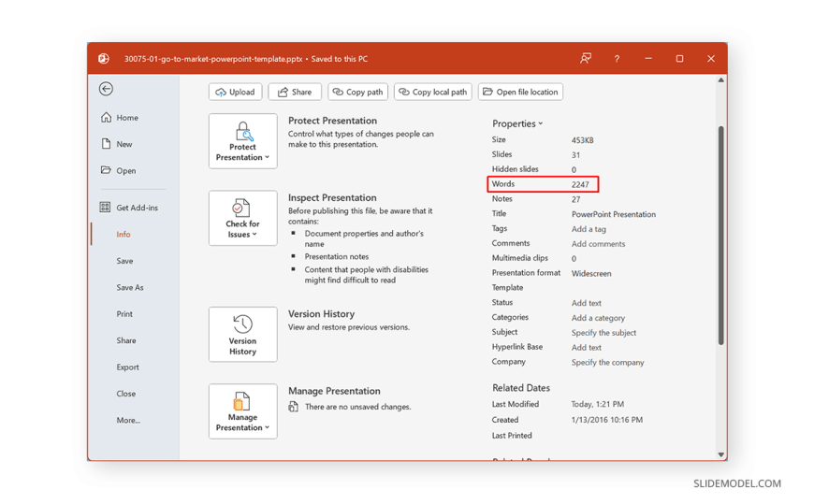Screen dimensions: 814x504
Task: Open Version History
Action: coord(242,334)
